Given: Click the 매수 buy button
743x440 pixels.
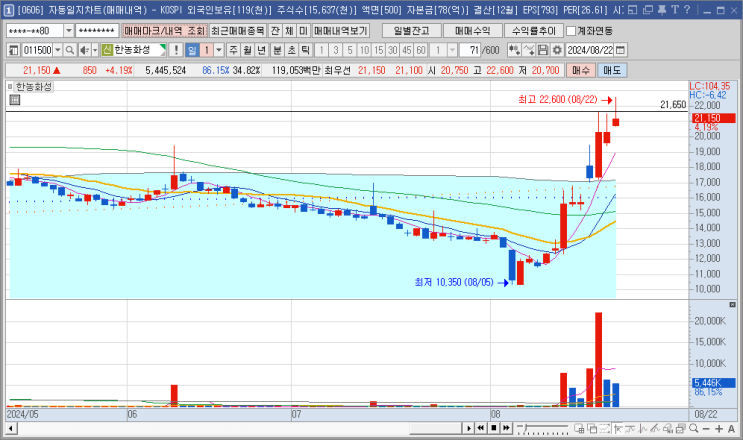Looking at the screenshot, I should click(x=581, y=71).
